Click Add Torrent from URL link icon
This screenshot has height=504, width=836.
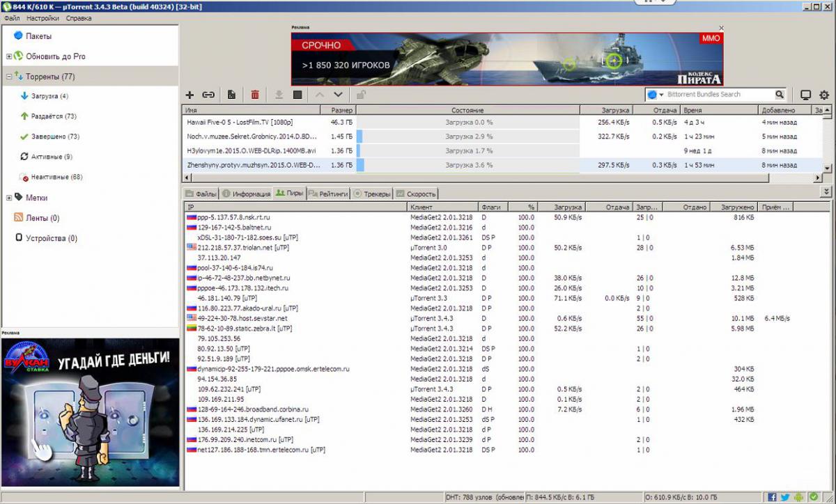[208, 95]
